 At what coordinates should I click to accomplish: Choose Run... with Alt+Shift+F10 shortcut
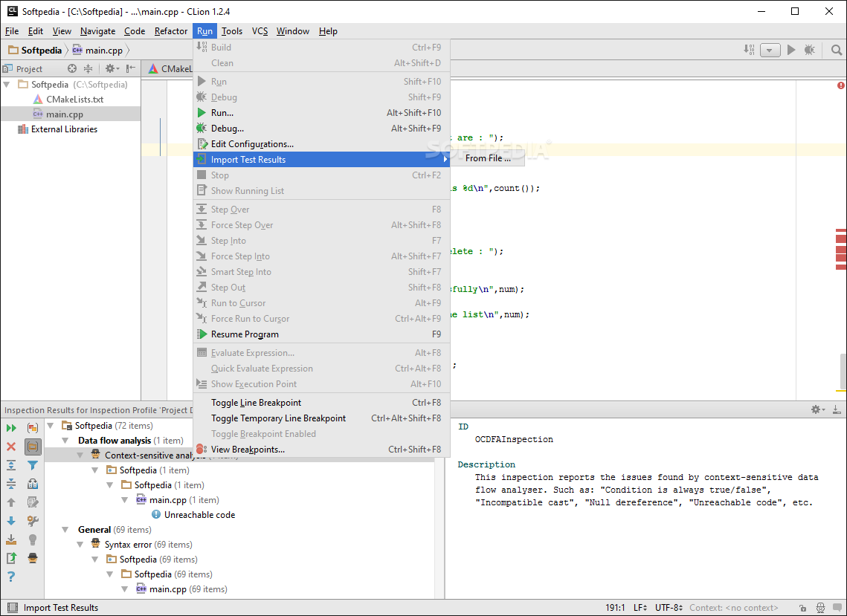tap(322, 113)
